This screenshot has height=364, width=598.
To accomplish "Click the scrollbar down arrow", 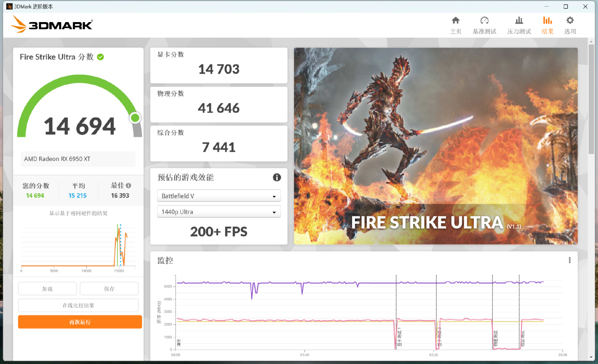I will (x=591, y=357).
